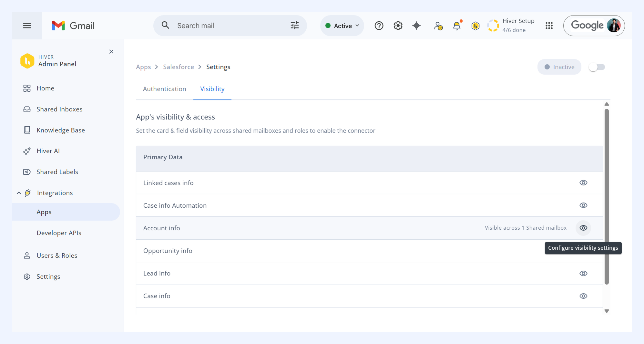
Task: Open the Help question mark icon
Action: pos(379,26)
